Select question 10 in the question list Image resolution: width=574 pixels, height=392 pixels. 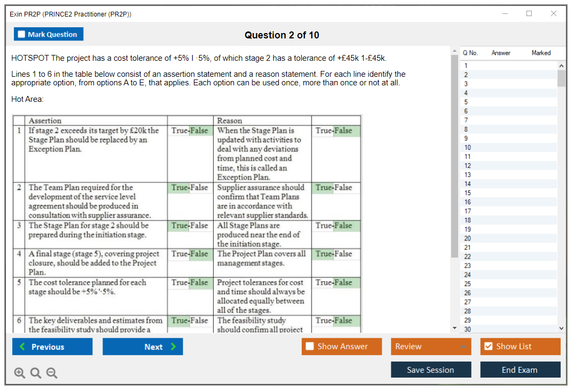(x=468, y=147)
